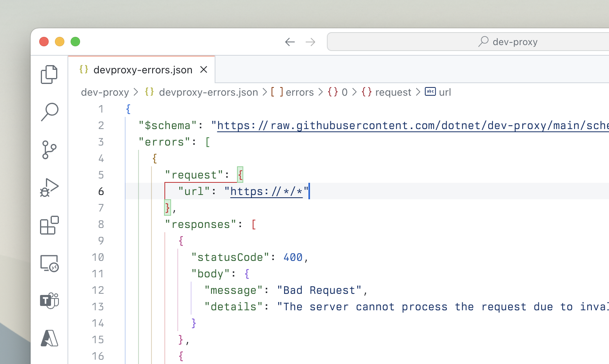The width and height of the screenshot is (609, 364).
Task: Select the Run and Debug icon
Action: pyautogui.click(x=49, y=187)
